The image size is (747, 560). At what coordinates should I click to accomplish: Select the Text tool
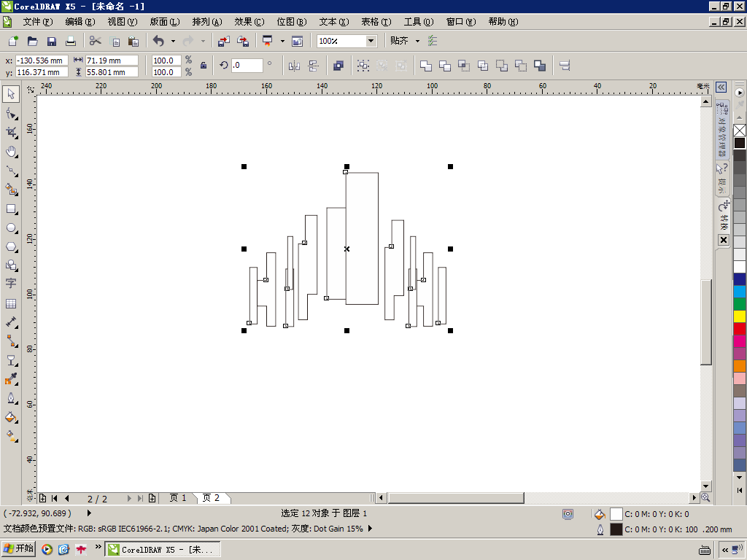click(x=11, y=284)
